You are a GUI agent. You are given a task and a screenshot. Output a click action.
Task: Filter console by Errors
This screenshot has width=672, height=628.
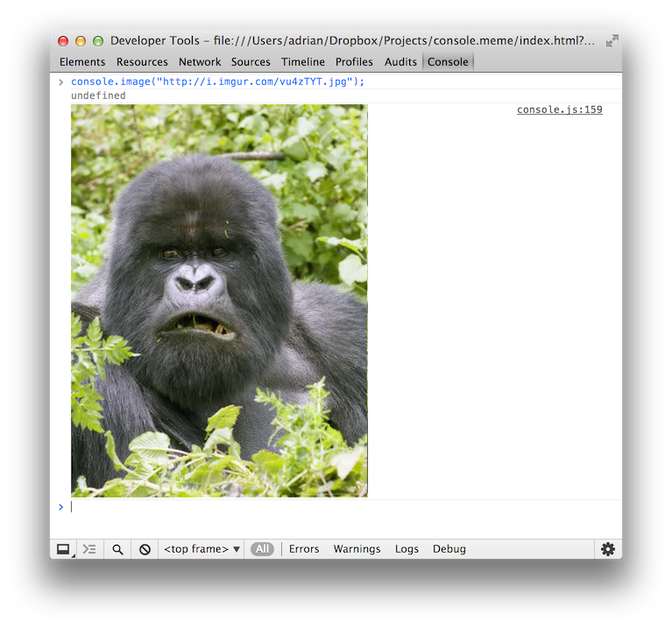tap(304, 549)
